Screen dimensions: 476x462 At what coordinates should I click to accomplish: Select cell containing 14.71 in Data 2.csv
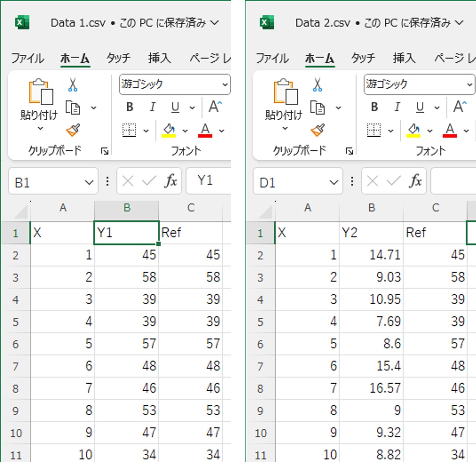(371, 255)
